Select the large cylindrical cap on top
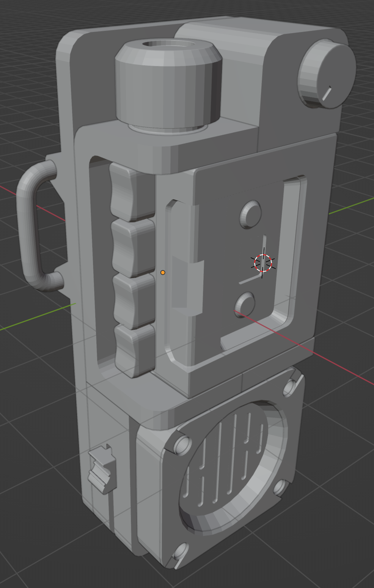Screen dimensions: 374x588 pyautogui.click(x=168, y=84)
